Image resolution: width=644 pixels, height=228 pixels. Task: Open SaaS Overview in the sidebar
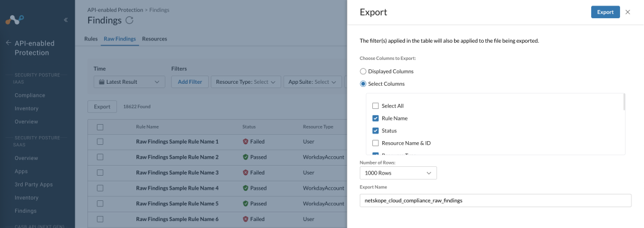click(26, 158)
